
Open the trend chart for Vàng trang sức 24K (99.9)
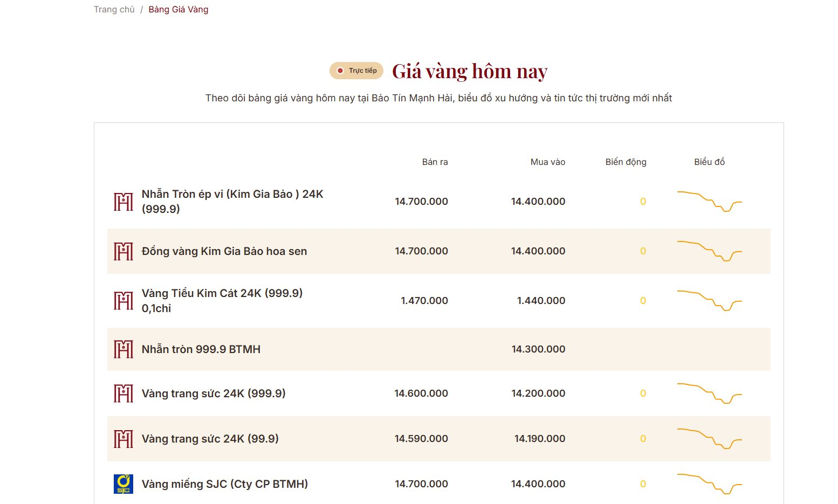710,438
